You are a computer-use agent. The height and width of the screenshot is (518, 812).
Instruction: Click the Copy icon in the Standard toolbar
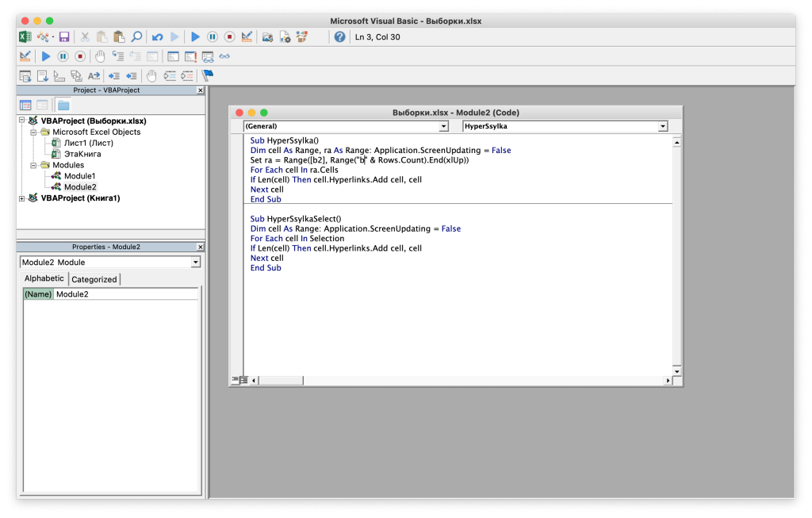point(102,36)
